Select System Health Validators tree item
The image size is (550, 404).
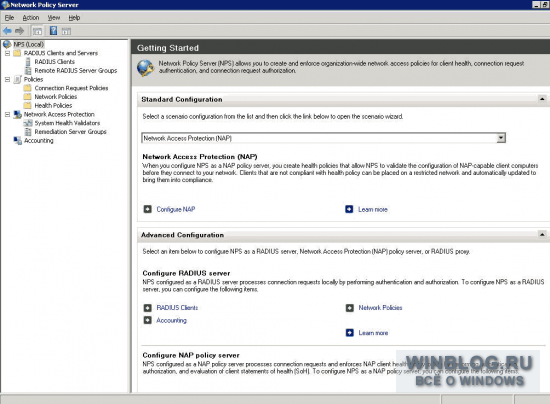[x=67, y=123]
